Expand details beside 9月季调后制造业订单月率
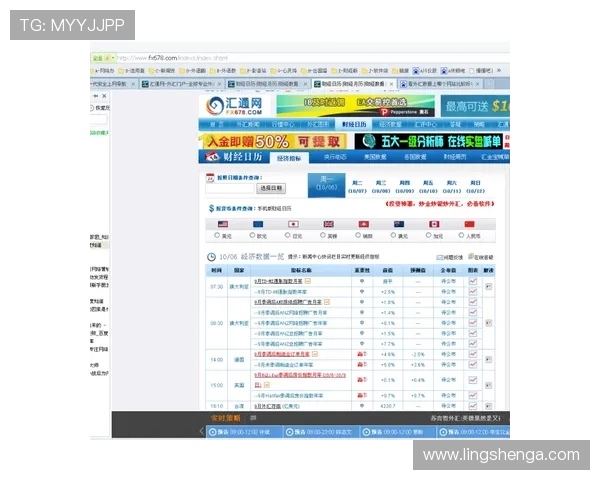Viewport: 600px width, 480px height. point(313,354)
